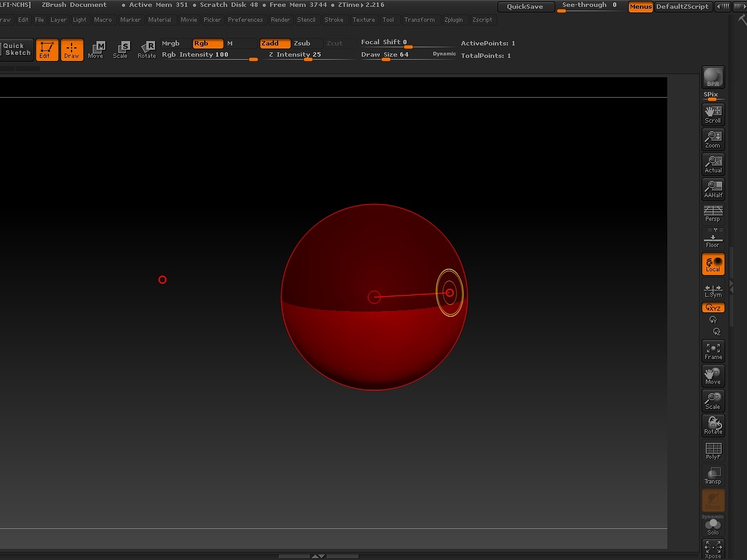Click the Xpose icon
This screenshot has width=747, height=560.
click(x=713, y=549)
